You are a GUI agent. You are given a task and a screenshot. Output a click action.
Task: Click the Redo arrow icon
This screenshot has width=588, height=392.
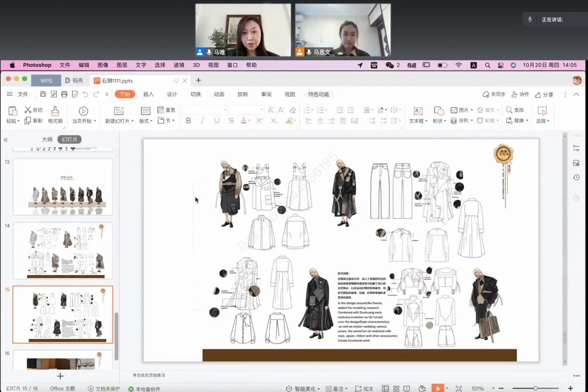[96, 94]
